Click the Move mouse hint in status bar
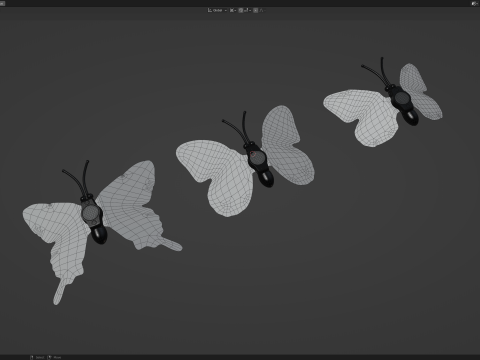 (x=54, y=357)
